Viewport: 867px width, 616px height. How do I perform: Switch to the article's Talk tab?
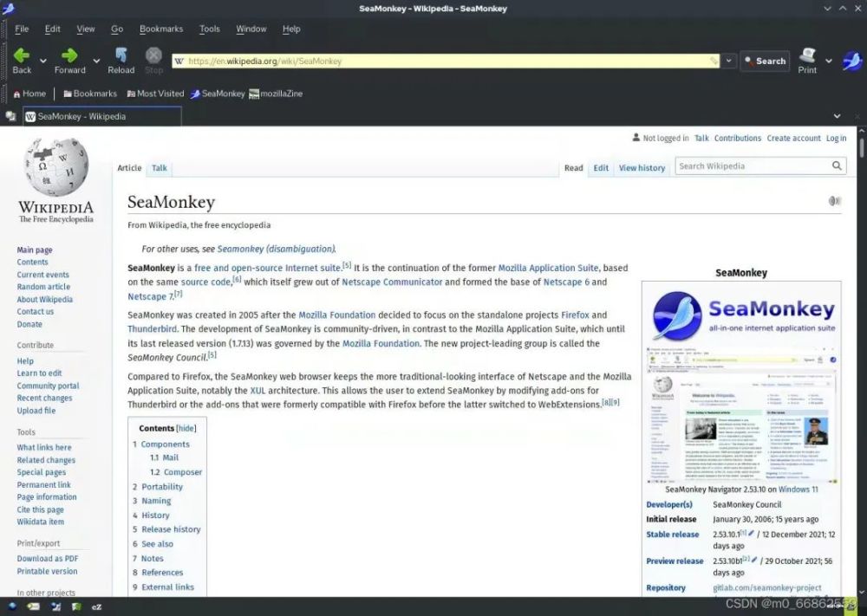pos(160,168)
